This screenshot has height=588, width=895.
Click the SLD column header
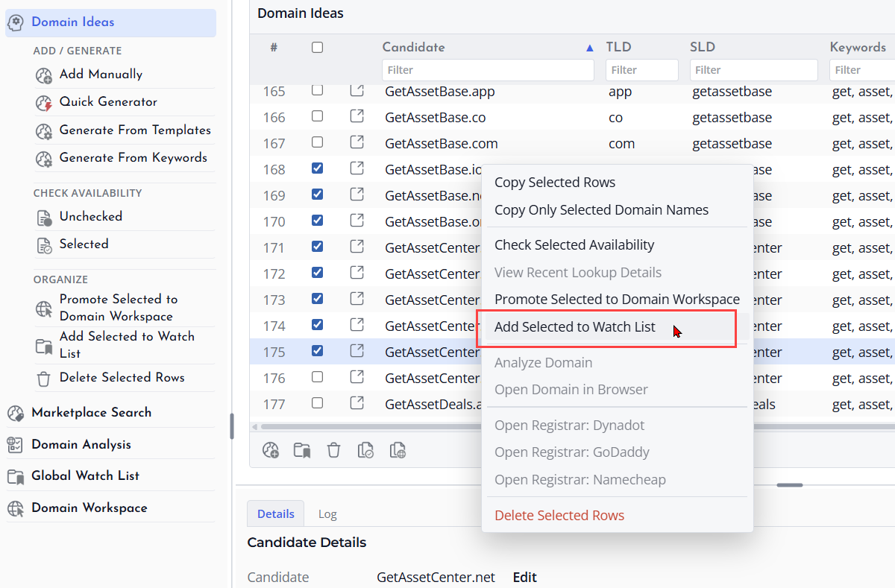(x=703, y=47)
